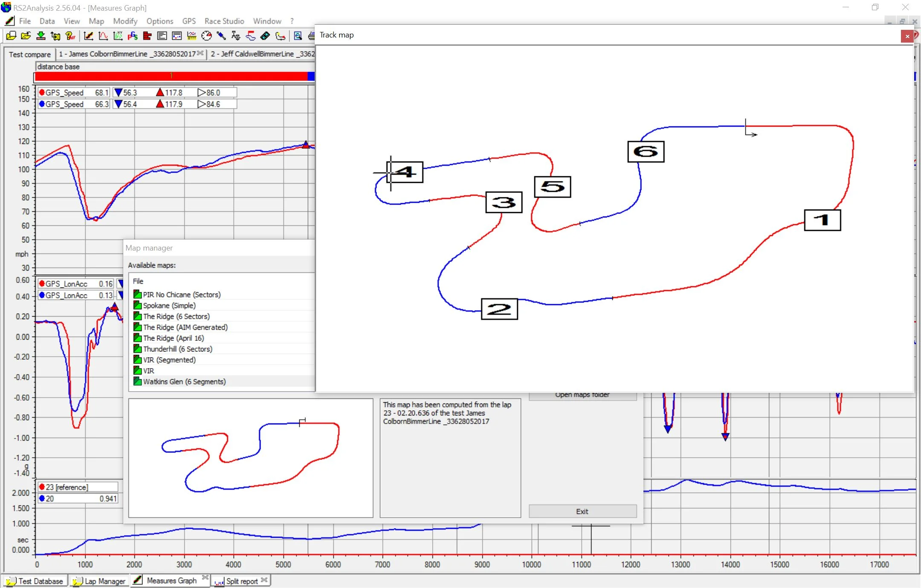Viewport: 921px width, 588px height.
Task: Click sector label 2 on track map
Action: (499, 309)
